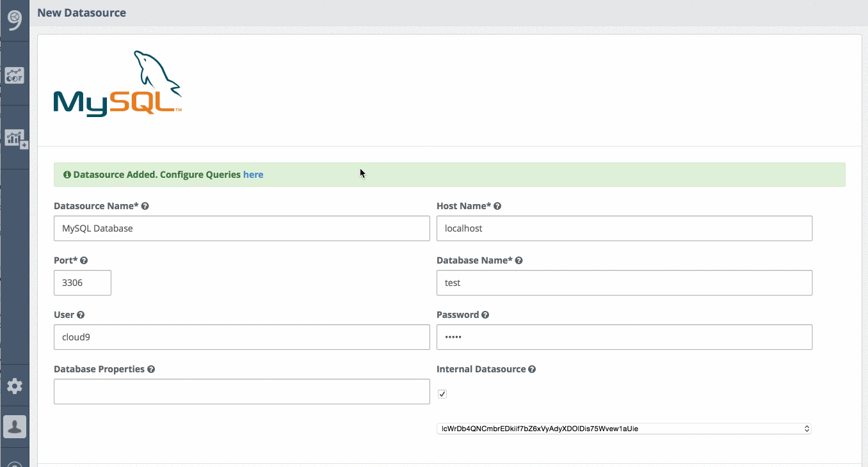Open the security key dropdown below Internal Datasource
The image size is (868, 467).
click(x=624, y=428)
